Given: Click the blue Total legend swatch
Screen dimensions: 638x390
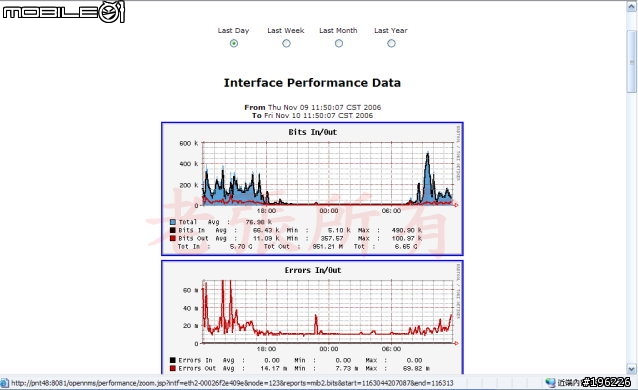Looking at the screenshot, I should click(173, 222).
